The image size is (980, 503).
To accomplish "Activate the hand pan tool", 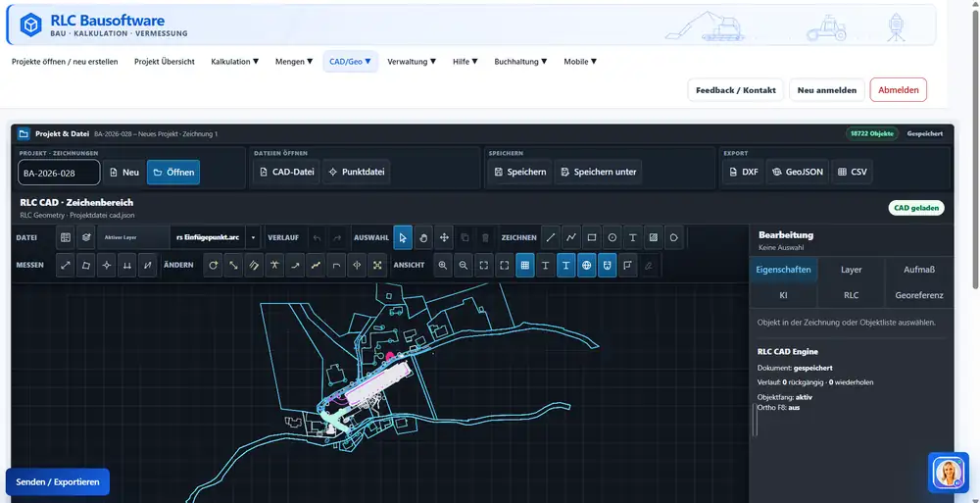I will (x=423, y=237).
